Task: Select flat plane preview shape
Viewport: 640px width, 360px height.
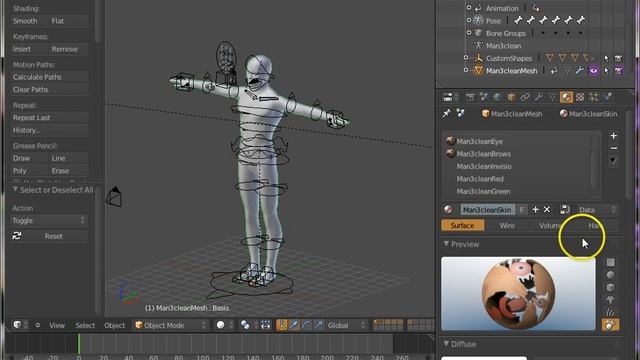Action: tap(611, 262)
